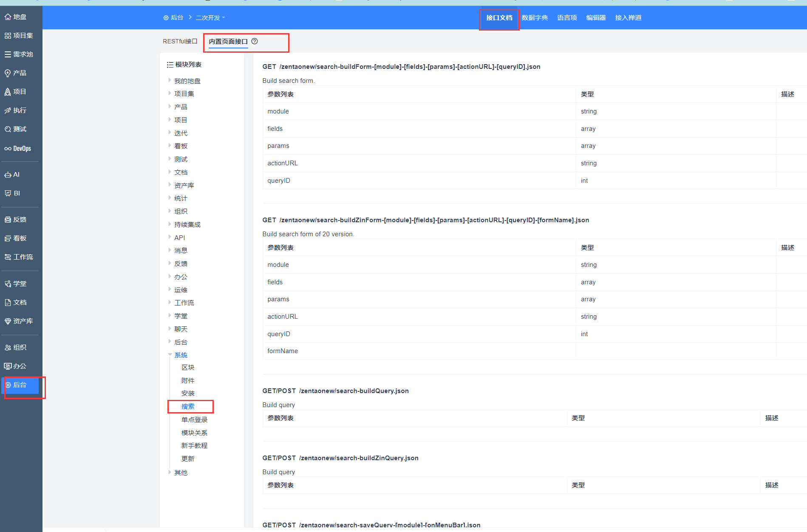This screenshot has width=807, height=532.
Task: Switch to the 接口文档 tab
Action: pyautogui.click(x=499, y=18)
